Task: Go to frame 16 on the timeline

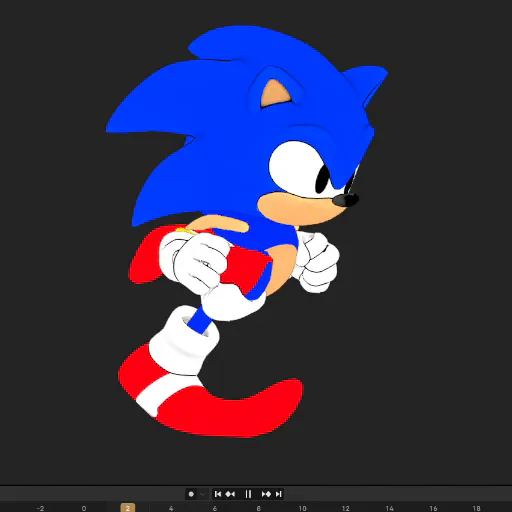Action: click(433, 508)
